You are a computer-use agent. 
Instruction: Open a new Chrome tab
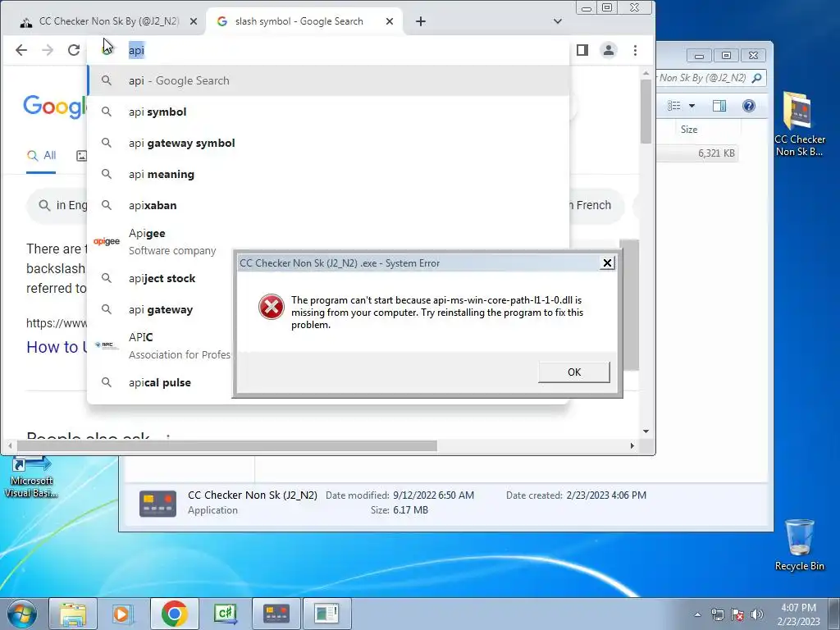click(x=421, y=21)
